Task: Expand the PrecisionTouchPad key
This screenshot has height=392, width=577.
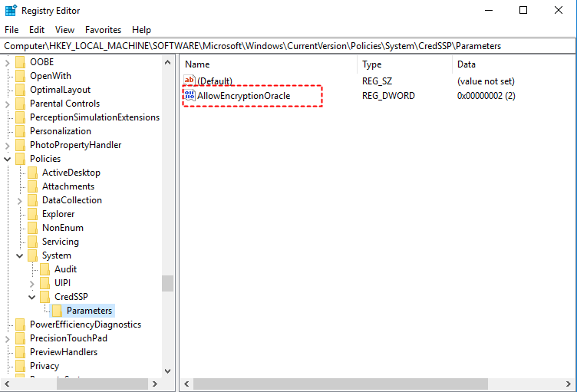Action: coord(8,339)
